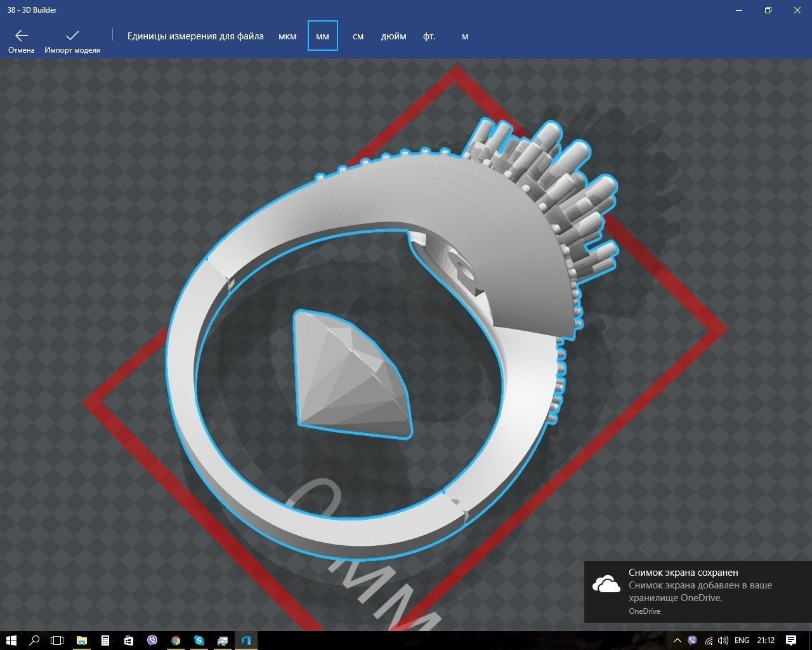Open the Windows Start menu
Image resolution: width=812 pixels, height=650 pixels.
[x=11, y=640]
